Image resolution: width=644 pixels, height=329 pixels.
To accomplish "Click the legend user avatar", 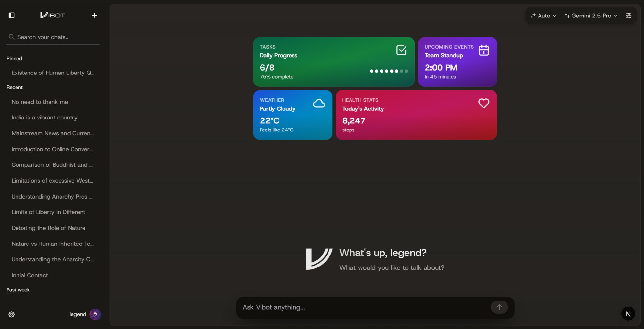I will [x=95, y=314].
